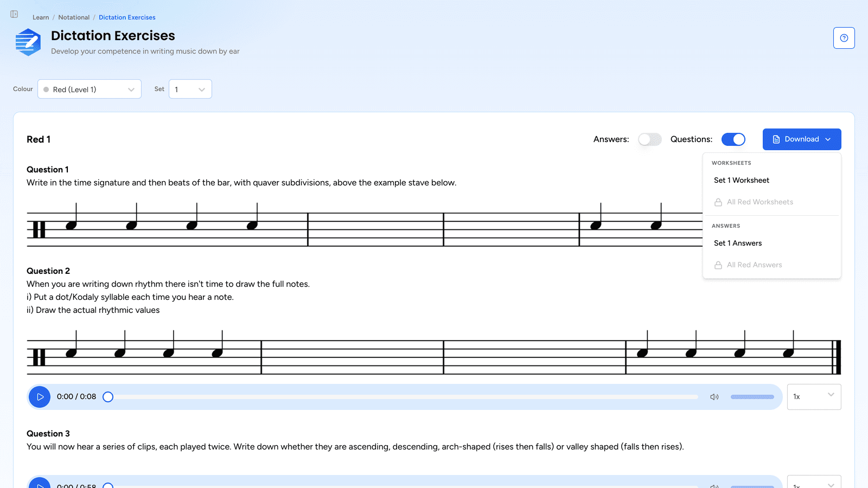
Task: Collapse the Download dropdown menu
Action: [x=802, y=139]
